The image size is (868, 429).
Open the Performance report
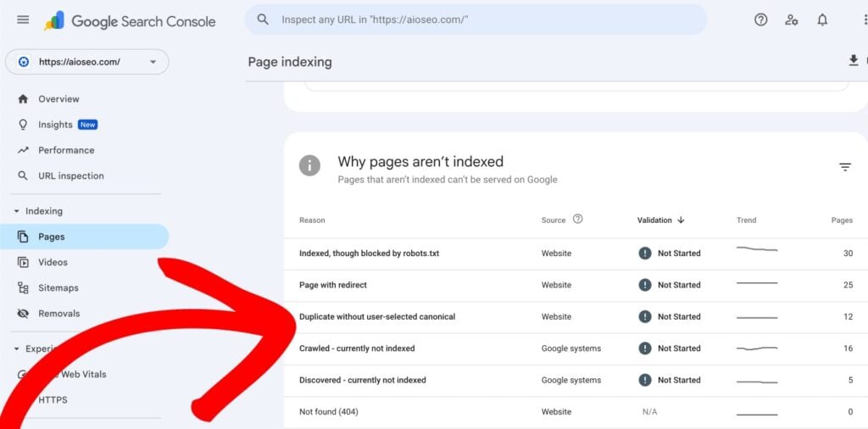(66, 150)
